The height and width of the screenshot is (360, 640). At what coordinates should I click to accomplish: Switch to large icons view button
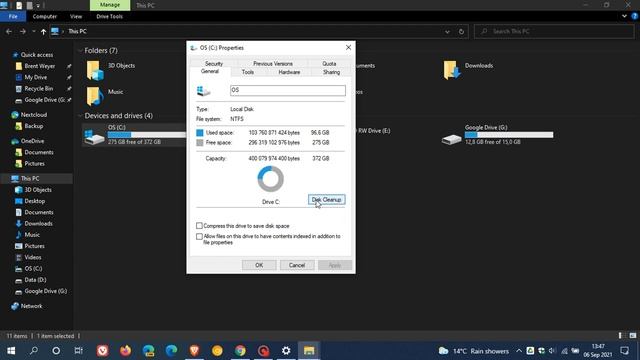point(633,336)
